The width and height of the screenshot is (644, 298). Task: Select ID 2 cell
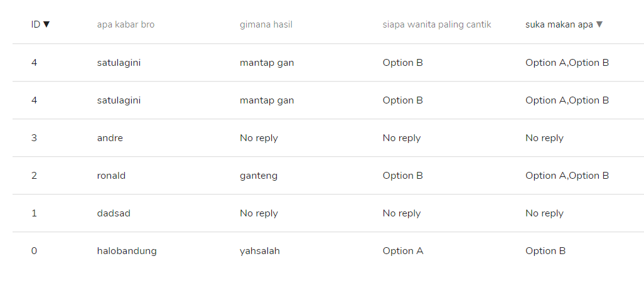tap(34, 176)
